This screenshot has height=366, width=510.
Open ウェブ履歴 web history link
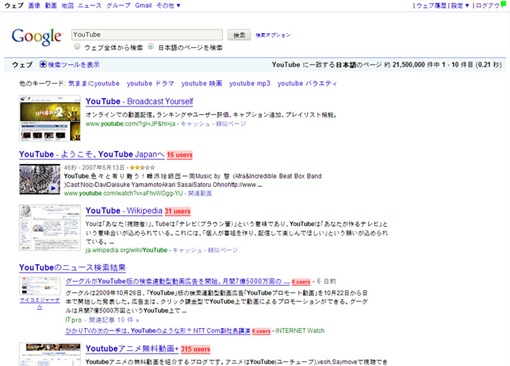[x=431, y=6]
